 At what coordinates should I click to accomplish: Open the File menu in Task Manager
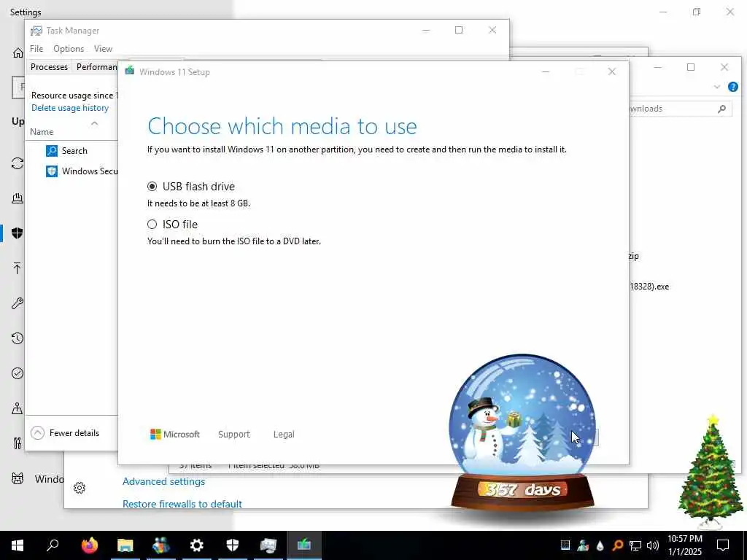pos(36,49)
